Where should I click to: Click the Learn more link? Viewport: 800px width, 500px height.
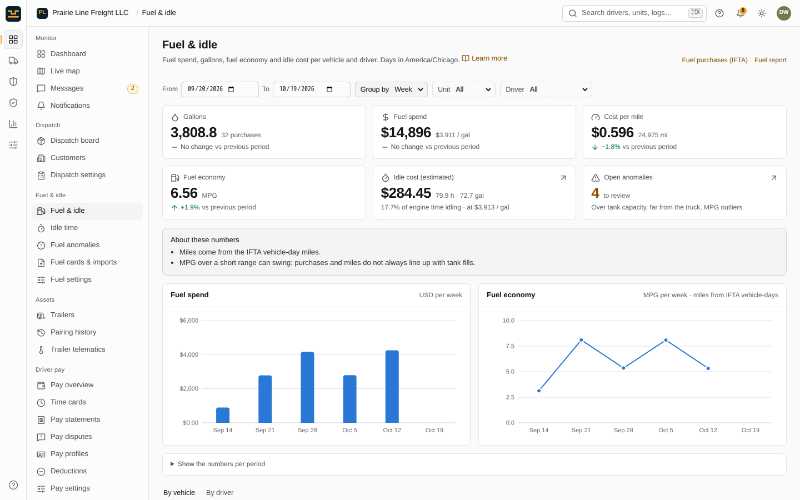coord(484,59)
